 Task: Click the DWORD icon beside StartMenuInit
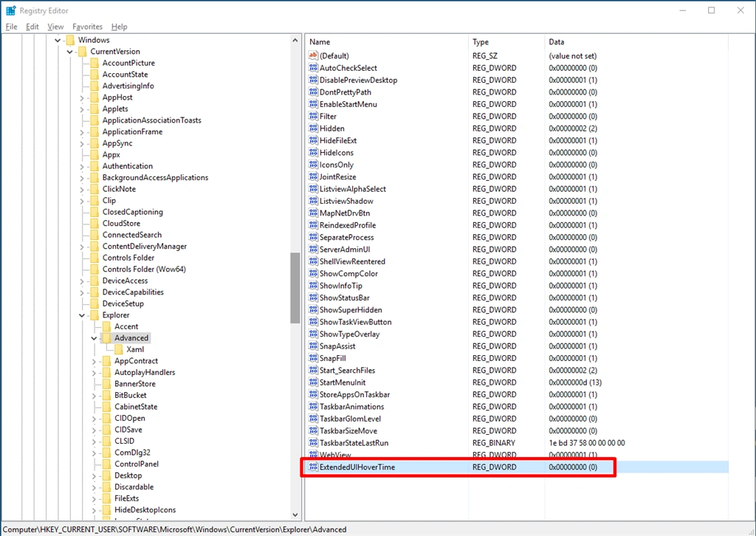313,382
